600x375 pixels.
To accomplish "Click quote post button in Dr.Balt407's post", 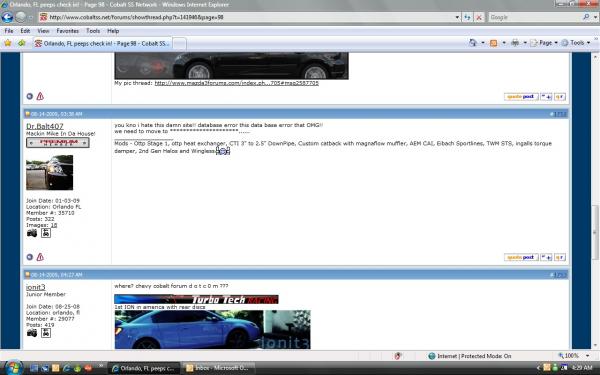I will click(x=521, y=257).
